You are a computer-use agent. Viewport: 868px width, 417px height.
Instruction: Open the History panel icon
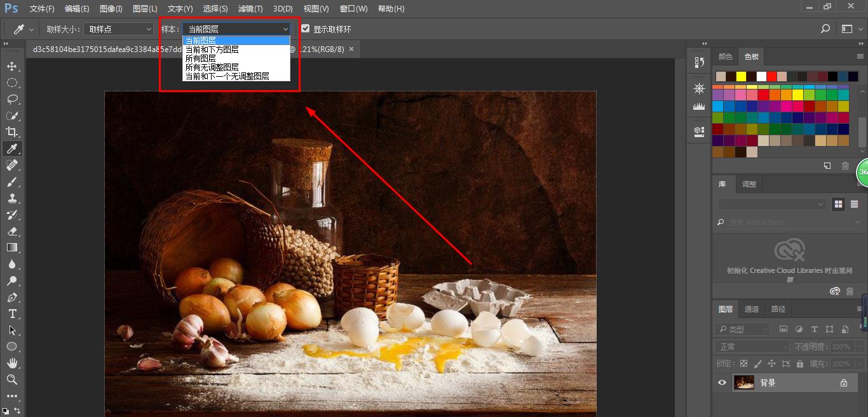(700, 62)
